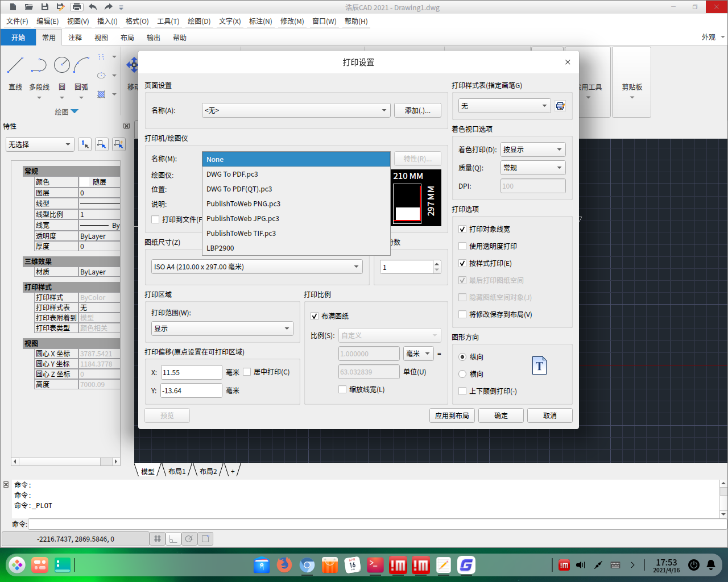728x582 pixels.
Task: Click the Undo arrow icon
Action: pos(93,7)
